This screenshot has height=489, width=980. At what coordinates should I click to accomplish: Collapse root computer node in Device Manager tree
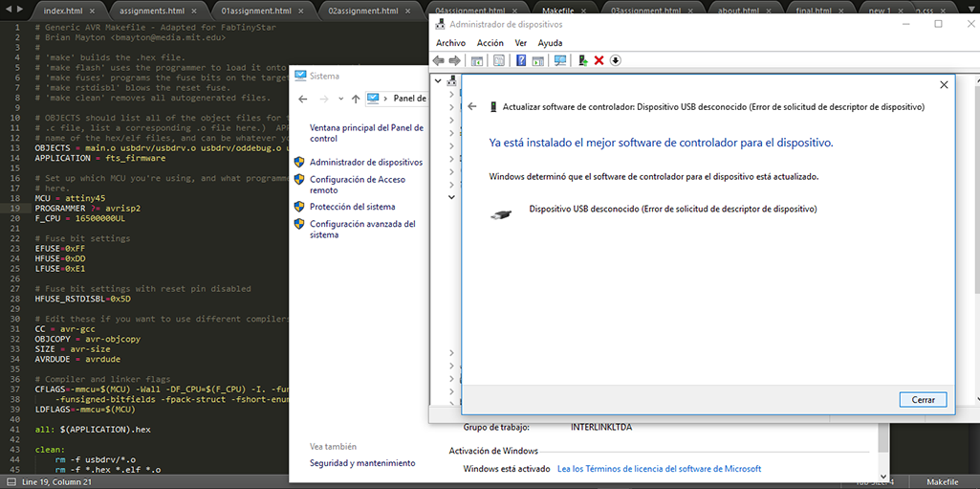438,80
